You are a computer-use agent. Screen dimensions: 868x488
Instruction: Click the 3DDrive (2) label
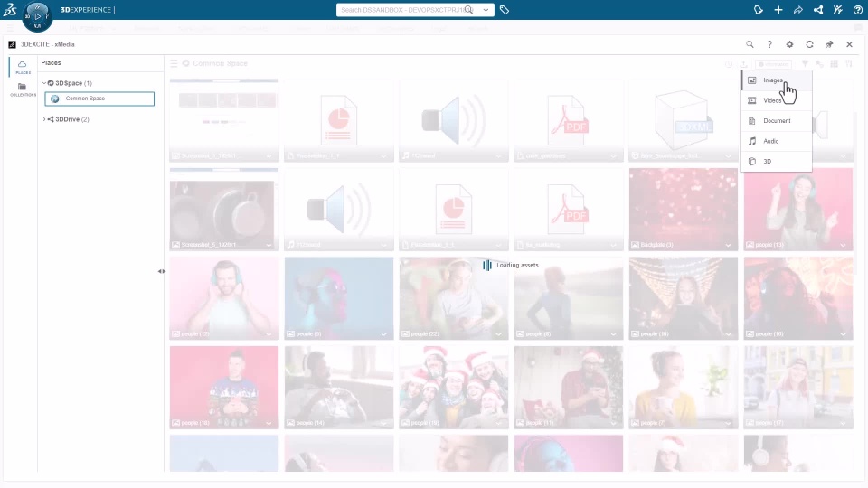pos(72,119)
